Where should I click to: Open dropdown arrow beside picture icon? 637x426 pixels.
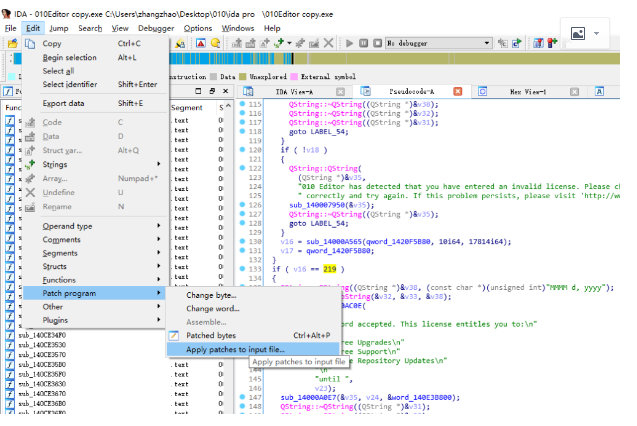(x=596, y=33)
